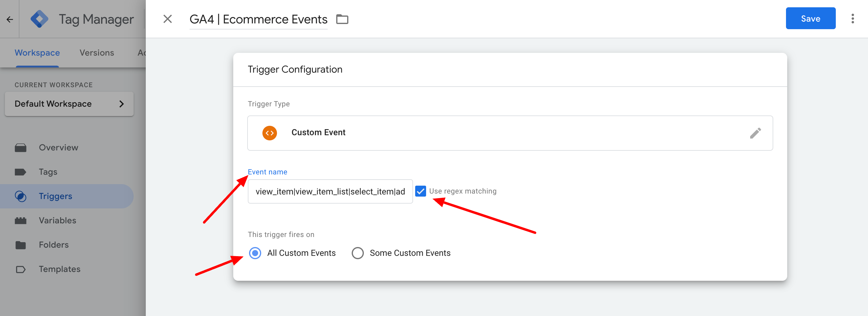Select All Custom Events radio button

pos(255,253)
